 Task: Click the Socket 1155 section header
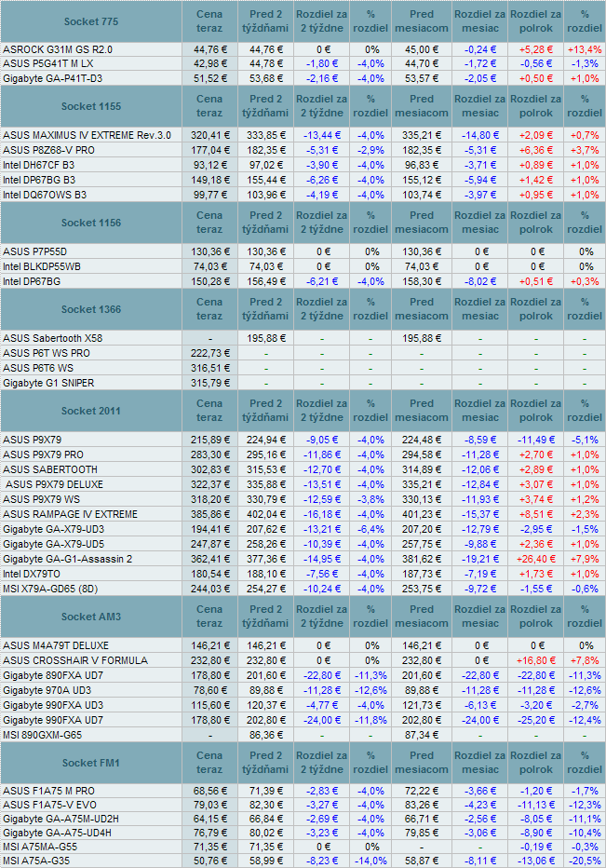[x=91, y=106]
